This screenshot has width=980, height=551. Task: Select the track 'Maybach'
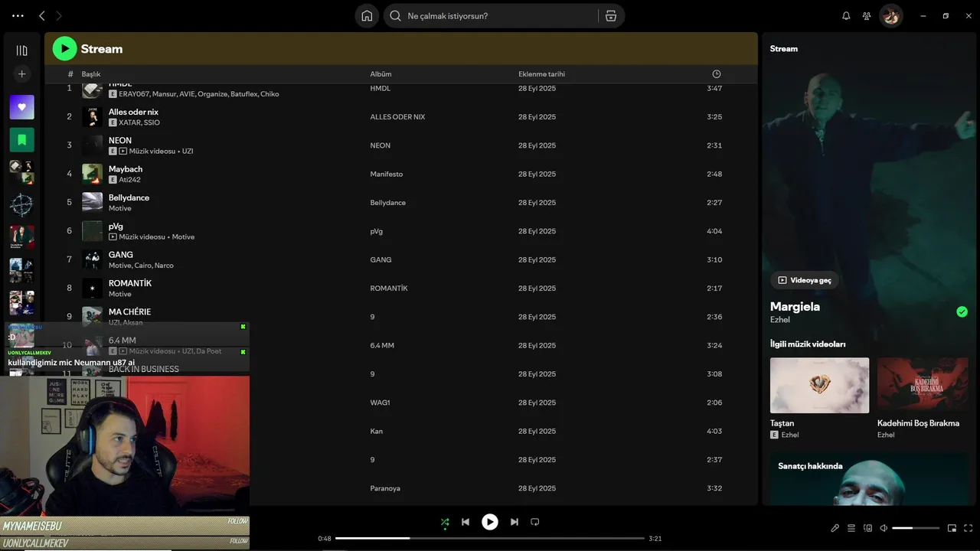tap(126, 169)
